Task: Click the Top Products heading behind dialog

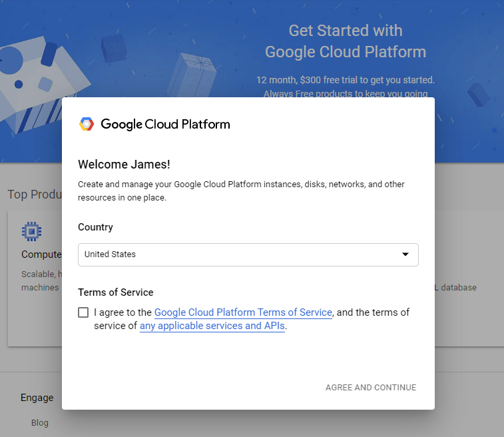Action: pos(35,195)
